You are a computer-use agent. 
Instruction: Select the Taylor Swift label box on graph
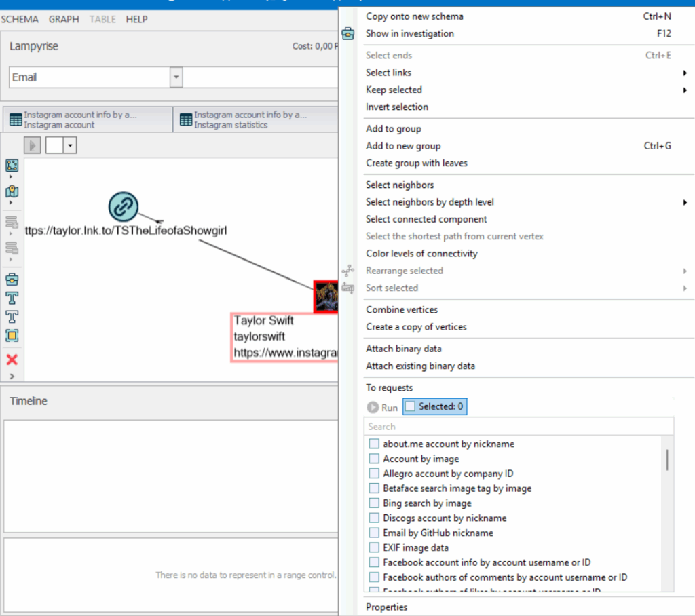tap(284, 337)
